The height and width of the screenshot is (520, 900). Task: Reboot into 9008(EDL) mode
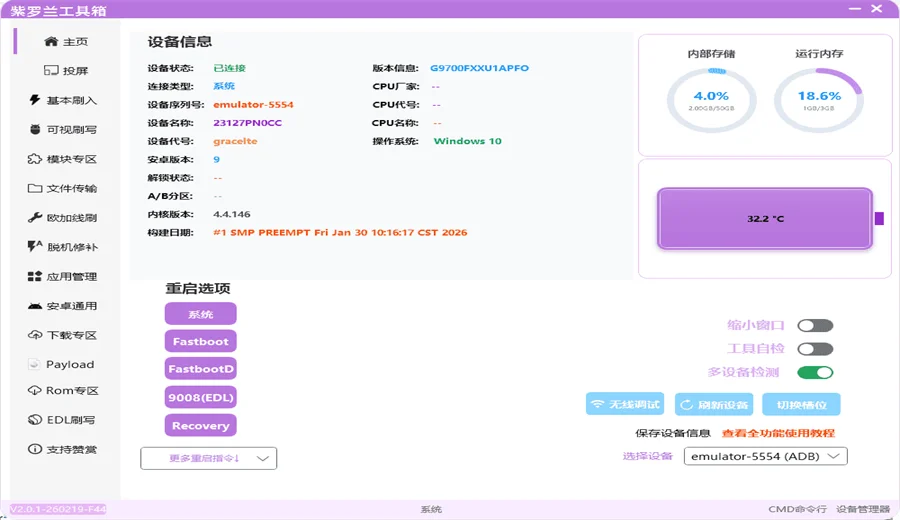click(x=200, y=397)
